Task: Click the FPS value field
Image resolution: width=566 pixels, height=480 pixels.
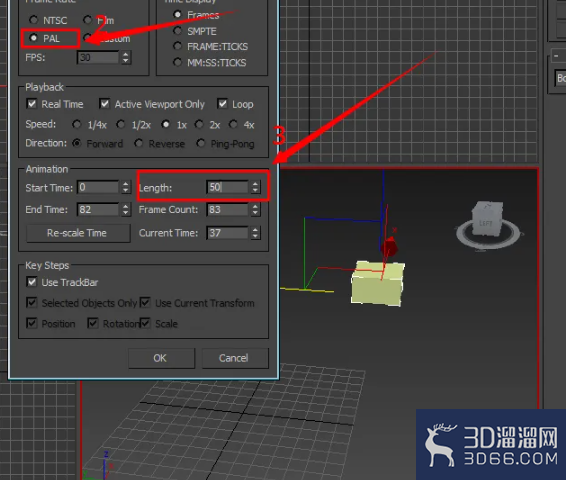Action: click(x=98, y=57)
